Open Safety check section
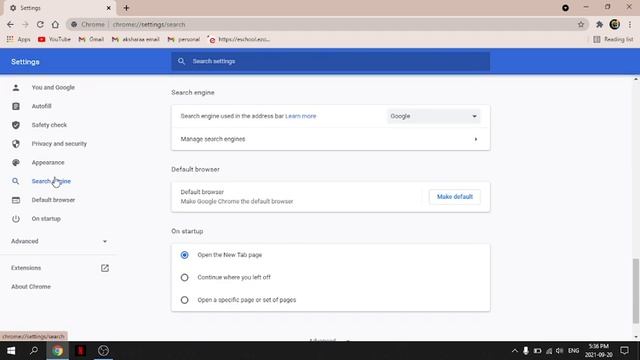The width and height of the screenshot is (640, 360). (x=49, y=125)
